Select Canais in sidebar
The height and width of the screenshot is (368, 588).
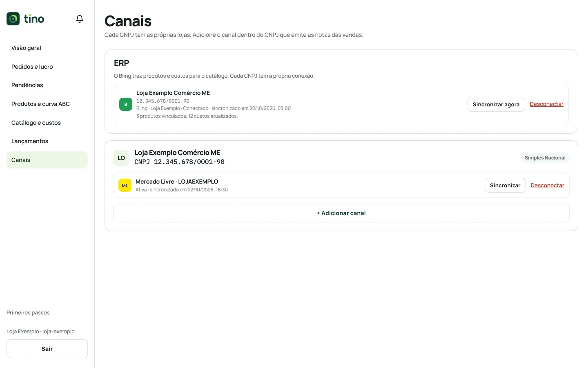47,160
